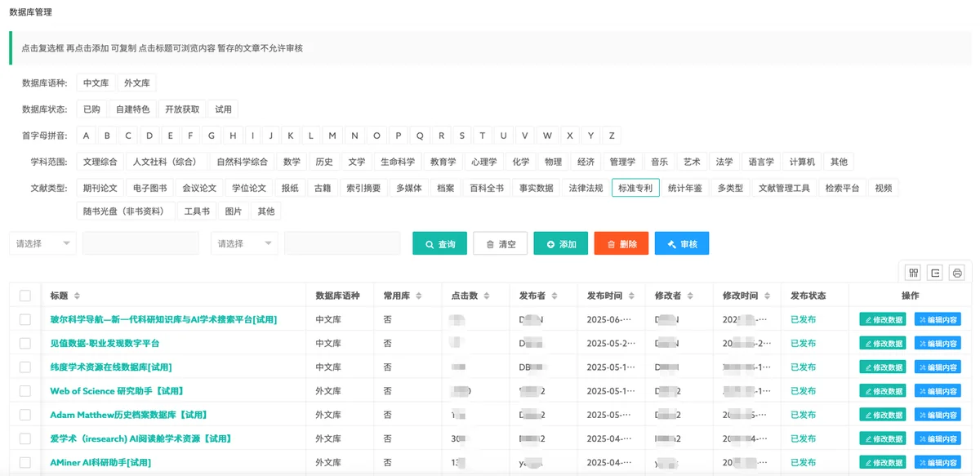This screenshot has width=980, height=476.
Task: Select 标准专利 document type
Action: click(x=635, y=188)
